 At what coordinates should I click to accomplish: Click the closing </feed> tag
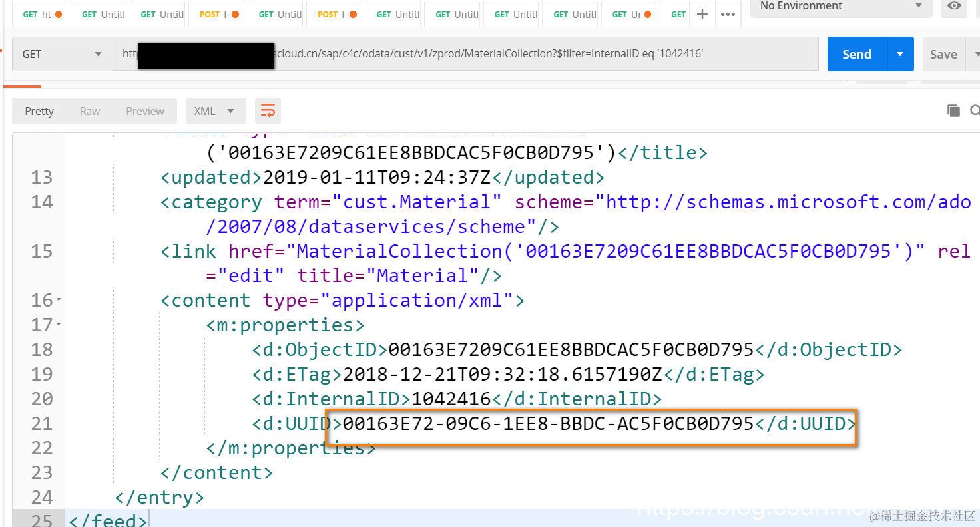(108, 521)
